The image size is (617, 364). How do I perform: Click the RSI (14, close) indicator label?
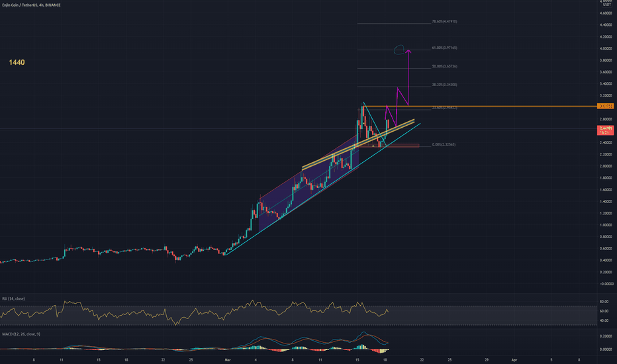pyautogui.click(x=13, y=298)
